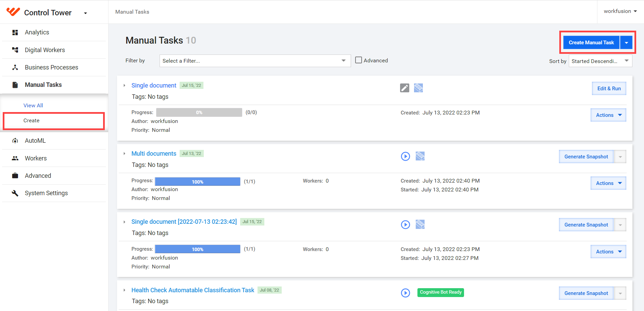Click the Jul 15, '22 tag on Single document

192,85
